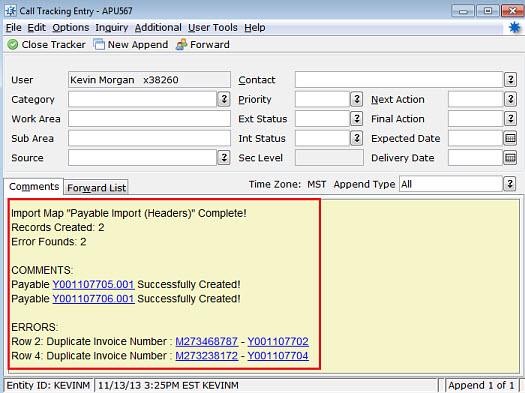Open the Inquiry menu
The width and height of the screenshot is (525, 393).
coord(112,27)
